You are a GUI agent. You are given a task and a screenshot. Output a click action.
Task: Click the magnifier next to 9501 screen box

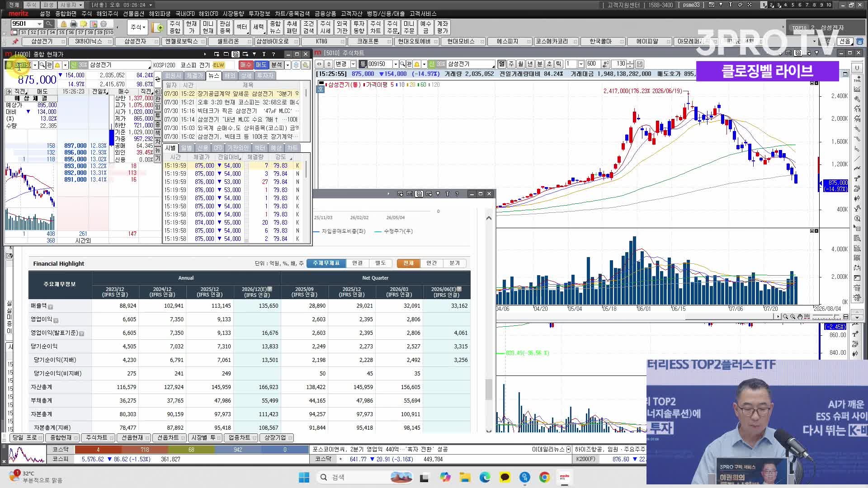click(49, 23)
